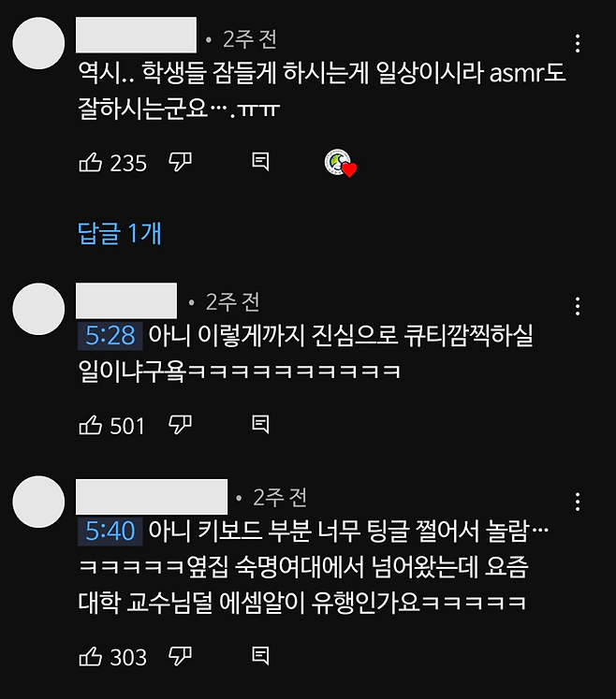Viewport: 616px width, 699px height.
Task: Open the third commenter's profile avatar
Action: [38, 502]
